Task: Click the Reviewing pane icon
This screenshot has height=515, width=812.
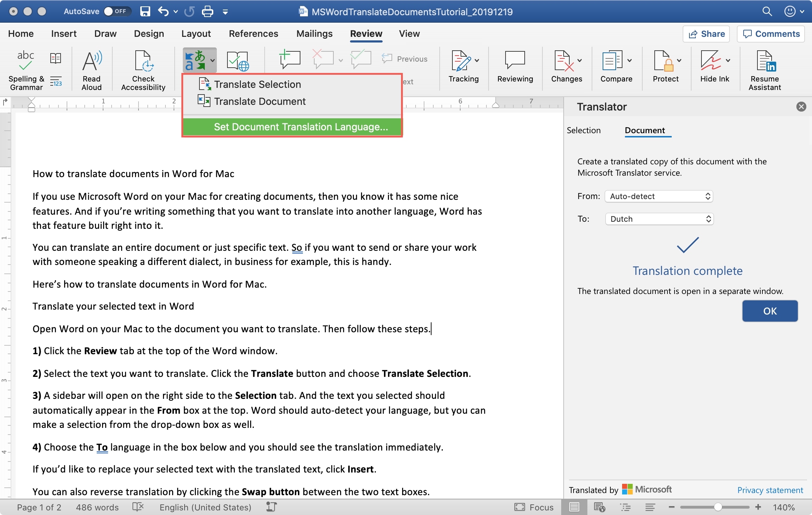Action: [515, 67]
